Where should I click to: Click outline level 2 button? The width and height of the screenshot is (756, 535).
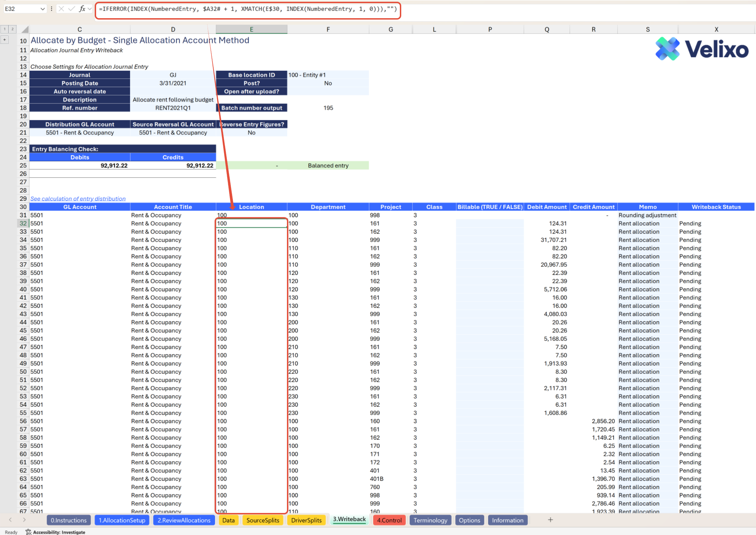click(12, 29)
